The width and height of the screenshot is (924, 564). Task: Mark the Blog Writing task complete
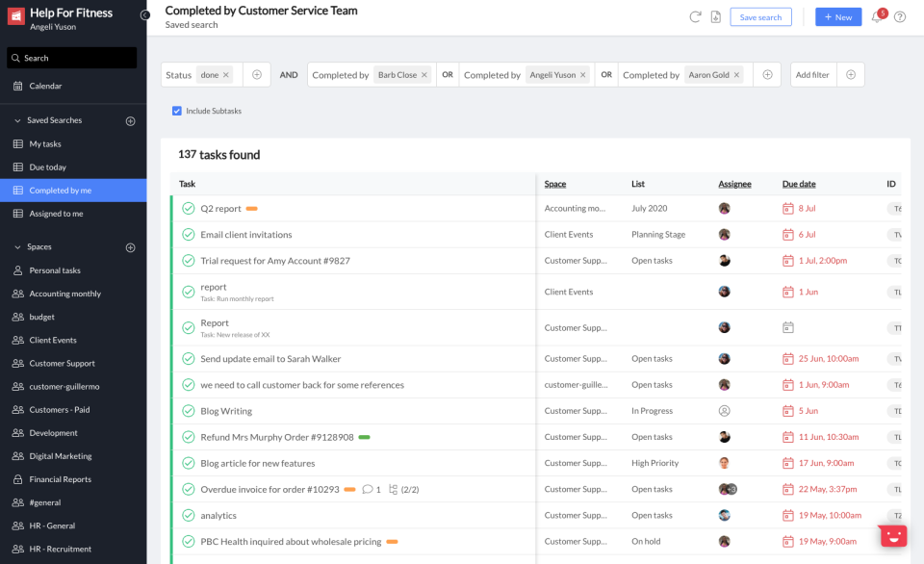189,410
